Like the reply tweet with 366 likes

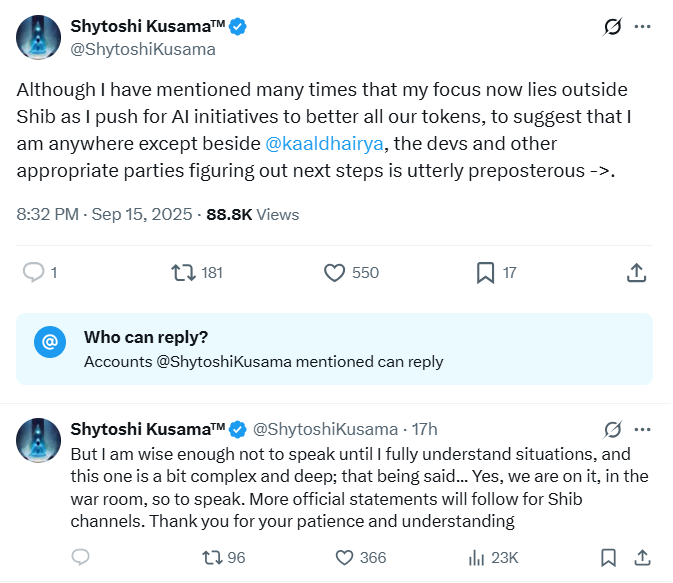click(x=344, y=558)
